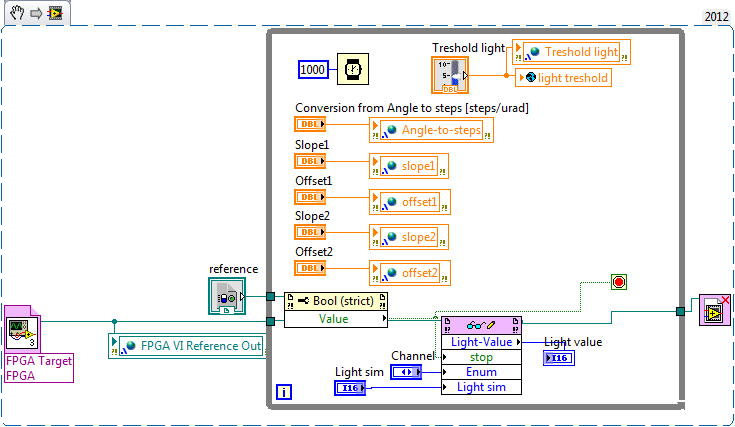Image resolution: width=735 pixels, height=427 pixels.
Task: Click the Enum row in FPGA node
Action: point(481,372)
